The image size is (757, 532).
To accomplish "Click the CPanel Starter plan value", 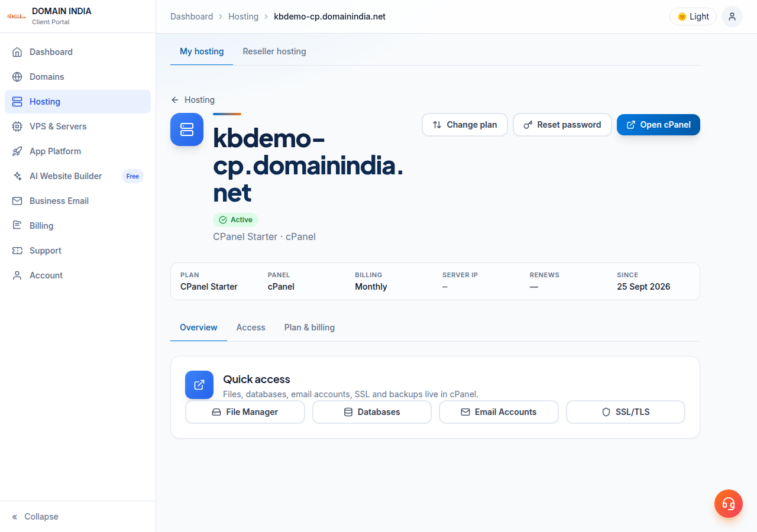I will (209, 287).
